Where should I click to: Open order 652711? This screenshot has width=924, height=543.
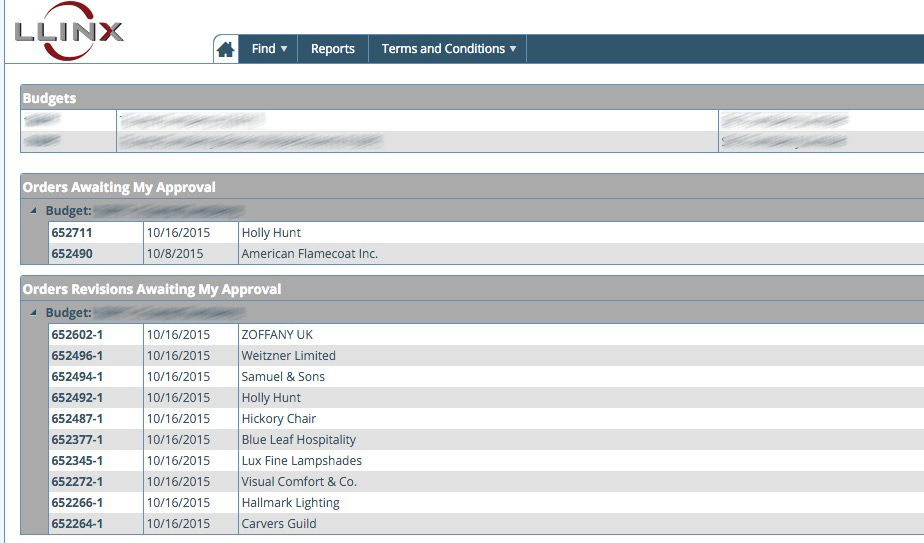(72, 233)
